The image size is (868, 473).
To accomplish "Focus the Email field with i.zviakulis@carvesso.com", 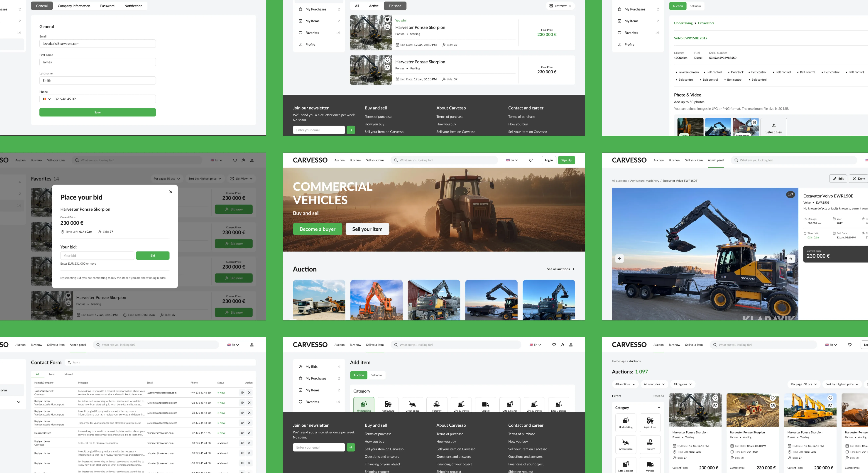I will point(97,44).
